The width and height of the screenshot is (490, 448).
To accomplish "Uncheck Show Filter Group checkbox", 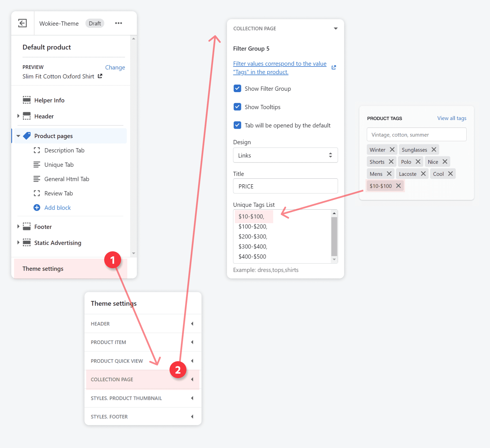I will (237, 88).
